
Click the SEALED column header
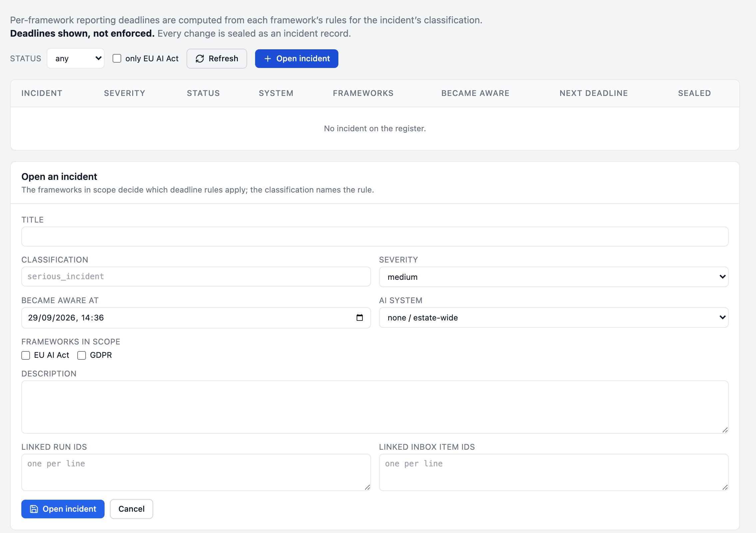pyautogui.click(x=695, y=93)
